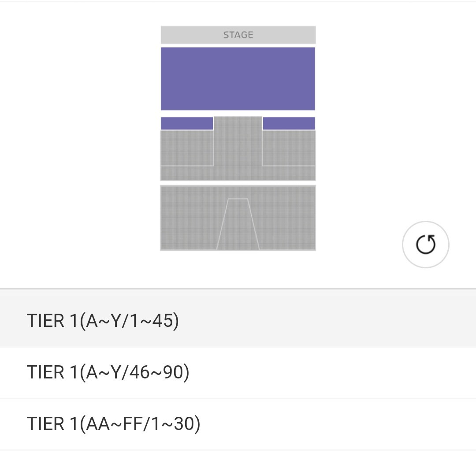
Task: Click the gray block under left purple strip
Action: point(187,148)
